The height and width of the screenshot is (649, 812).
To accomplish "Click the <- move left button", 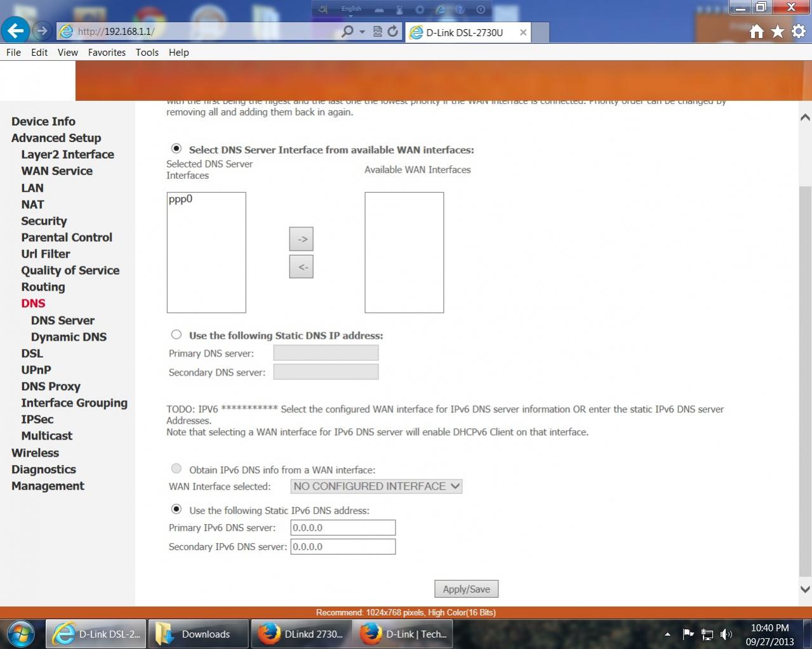I will [302, 266].
